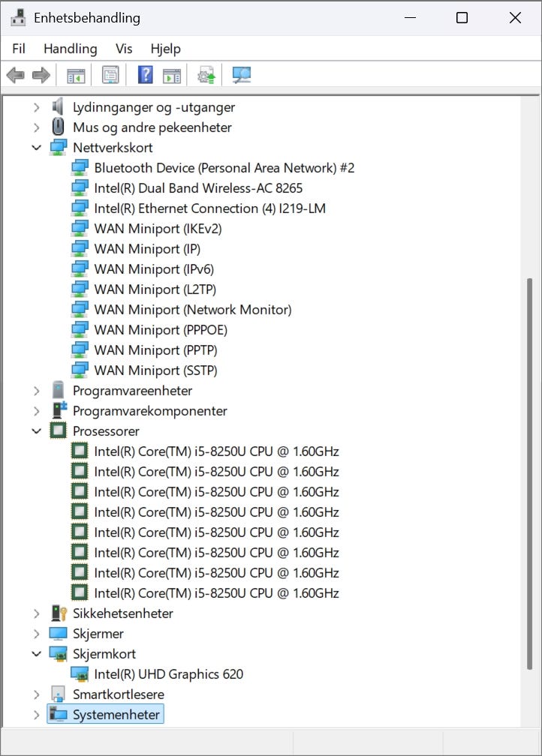542x756 pixels.
Task: Click the Programvareenheter icon
Action: point(58,390)
